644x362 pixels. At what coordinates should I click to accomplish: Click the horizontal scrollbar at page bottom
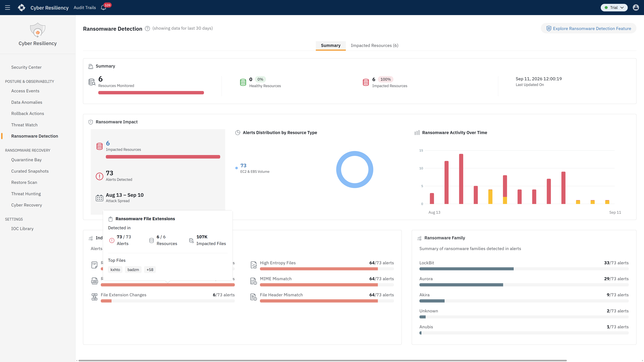pos(323,360)
